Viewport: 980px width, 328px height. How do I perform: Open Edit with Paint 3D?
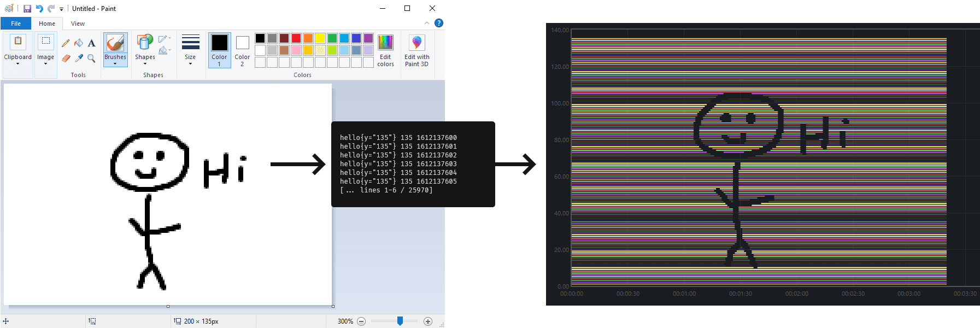click(x=416, y=50)
